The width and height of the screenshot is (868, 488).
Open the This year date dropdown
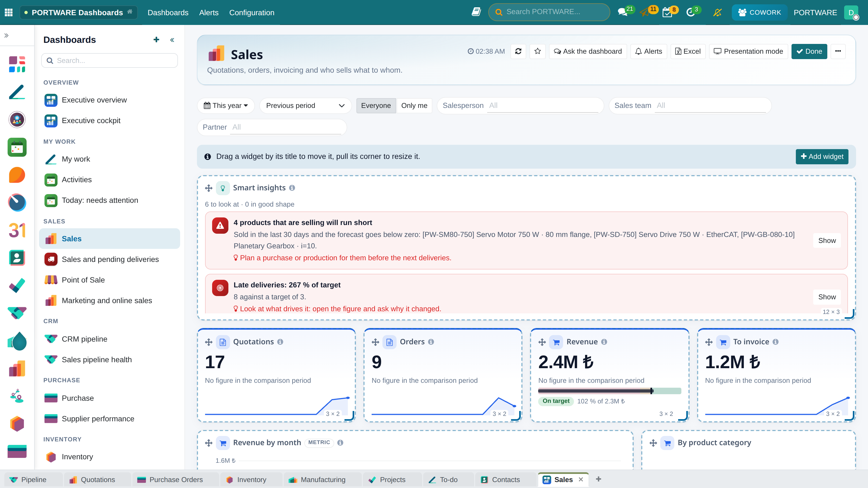226,105
